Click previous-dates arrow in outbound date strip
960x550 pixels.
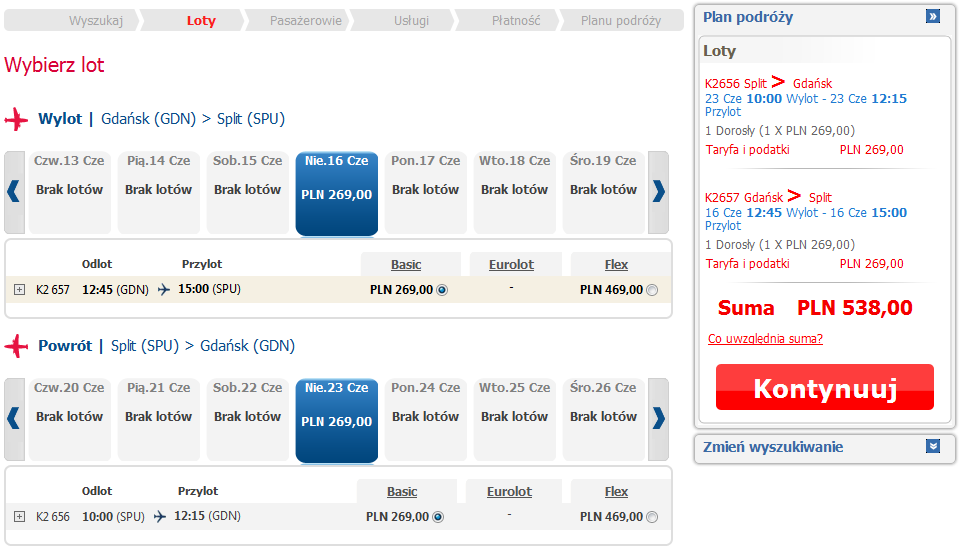click(14, 190)
